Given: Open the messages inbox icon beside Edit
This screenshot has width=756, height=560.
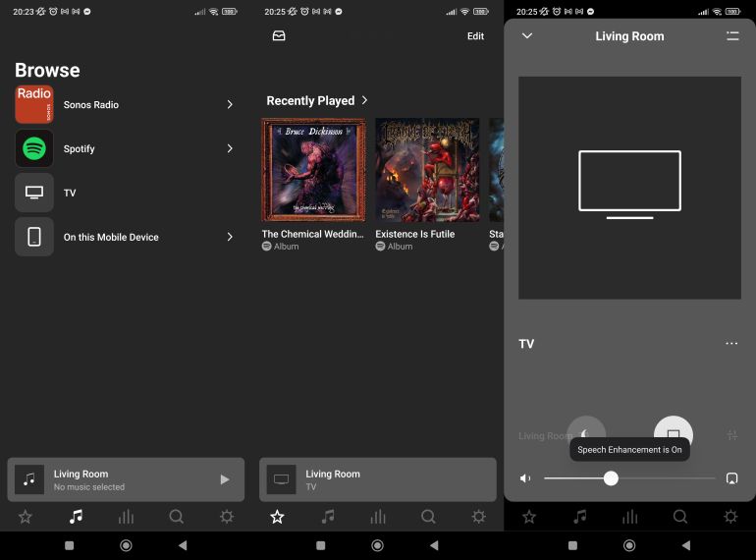Looking at the screenshot, I should point(279,35).
